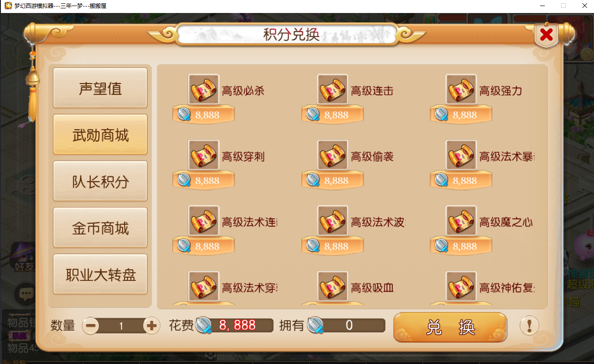Choose the 高级吸血 scroll icon
This screenshot has width=594, height=364.
coord(333,287)
